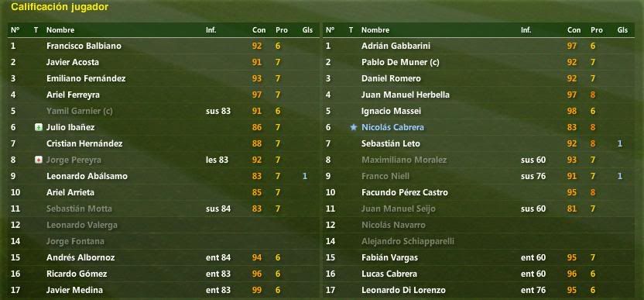The height and width of the screenshot is (300, 644).
Task: Sort left table by Nombre column
Action: pyautogui.click(x=60, y=30)
